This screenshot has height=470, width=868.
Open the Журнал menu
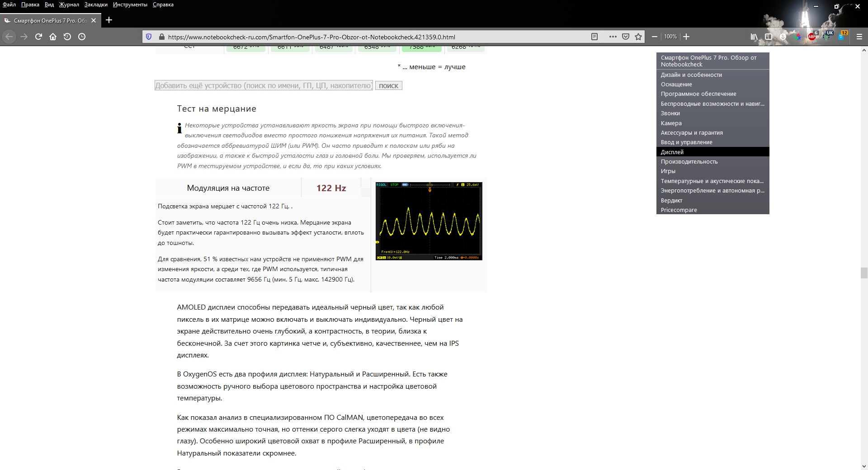point(69,5)
